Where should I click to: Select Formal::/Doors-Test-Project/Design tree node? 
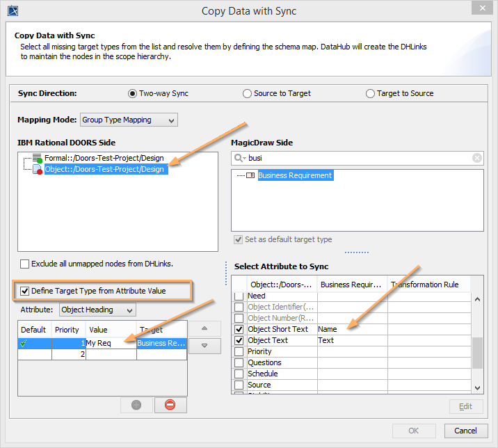104,158
